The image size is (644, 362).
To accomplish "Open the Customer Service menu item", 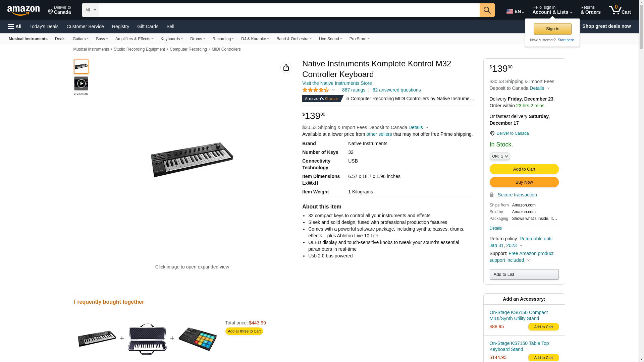I will click(x=85, y=26).
